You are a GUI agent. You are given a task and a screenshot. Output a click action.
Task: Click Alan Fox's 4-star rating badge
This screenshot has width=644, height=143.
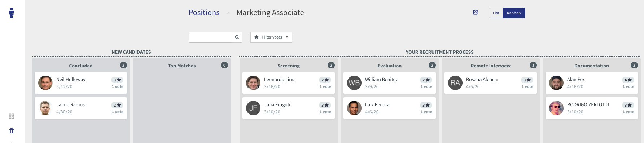[628, 80]
